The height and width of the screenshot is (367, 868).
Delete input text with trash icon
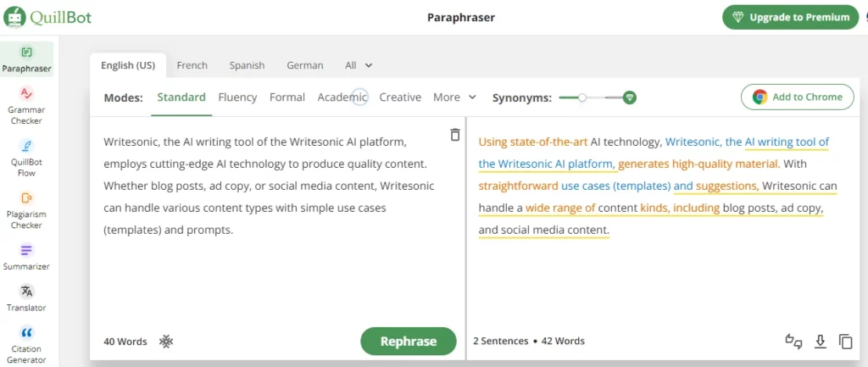tap(455, 135)
